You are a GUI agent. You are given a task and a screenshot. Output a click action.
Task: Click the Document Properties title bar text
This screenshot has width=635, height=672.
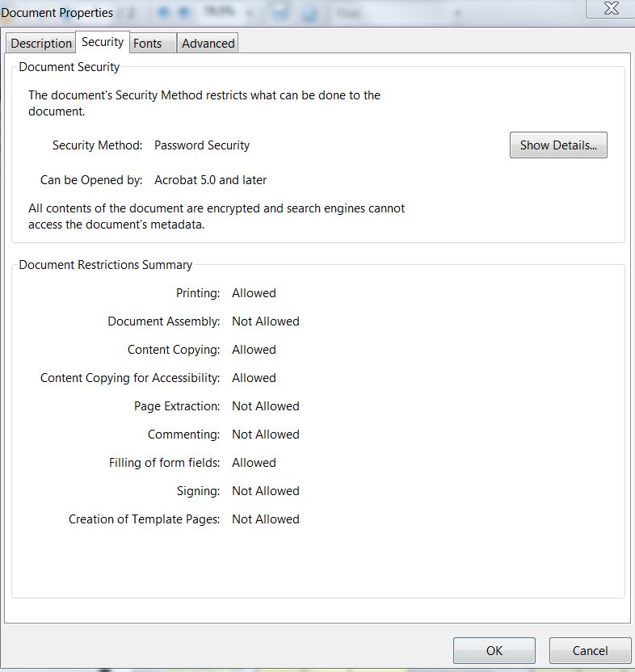pos(57,13)
